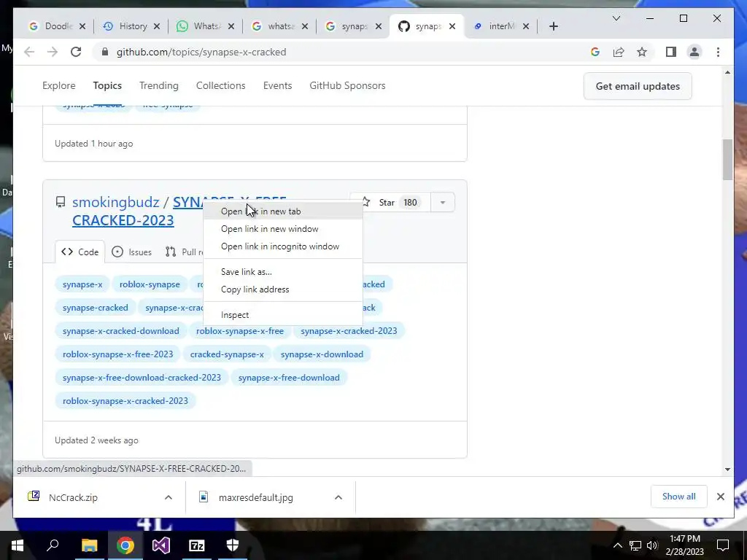Open the Code tab of repository card
Screen dimensions: 747x560
(x=80, y=252)
